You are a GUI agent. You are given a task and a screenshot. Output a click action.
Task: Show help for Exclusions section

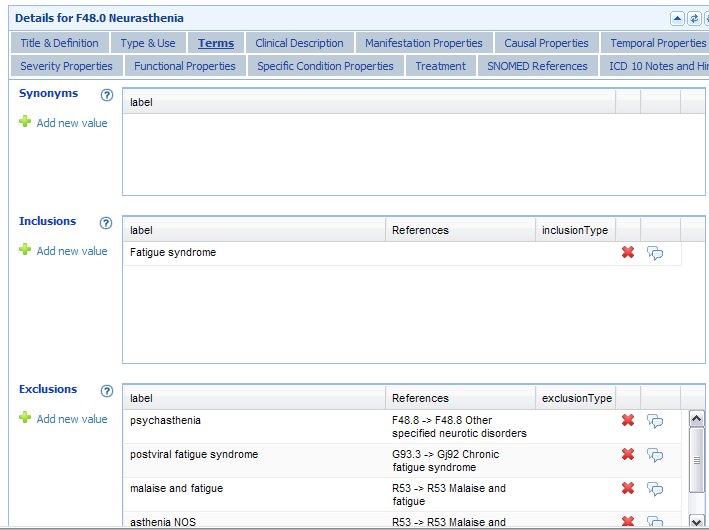click(106, 391)
